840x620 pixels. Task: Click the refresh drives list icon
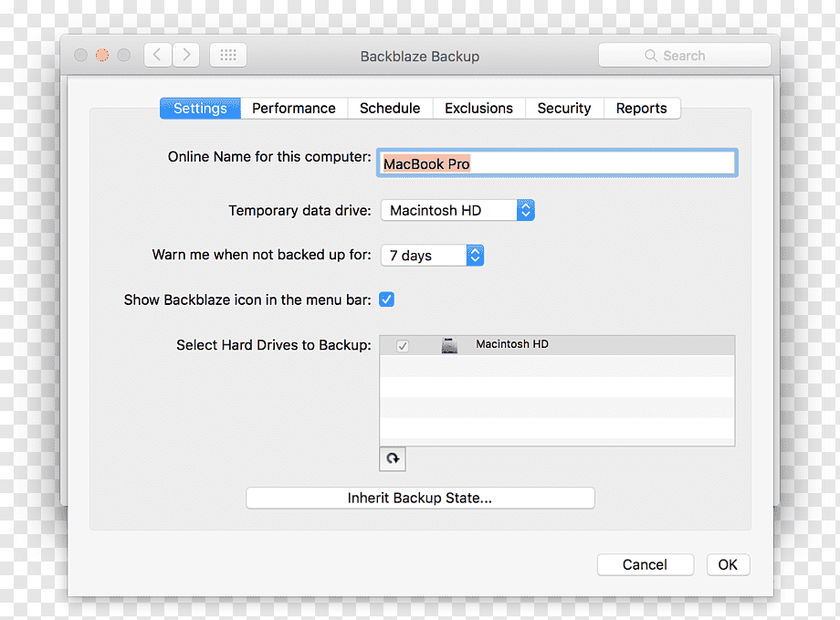pyautogui.click(x=393, y=458)
